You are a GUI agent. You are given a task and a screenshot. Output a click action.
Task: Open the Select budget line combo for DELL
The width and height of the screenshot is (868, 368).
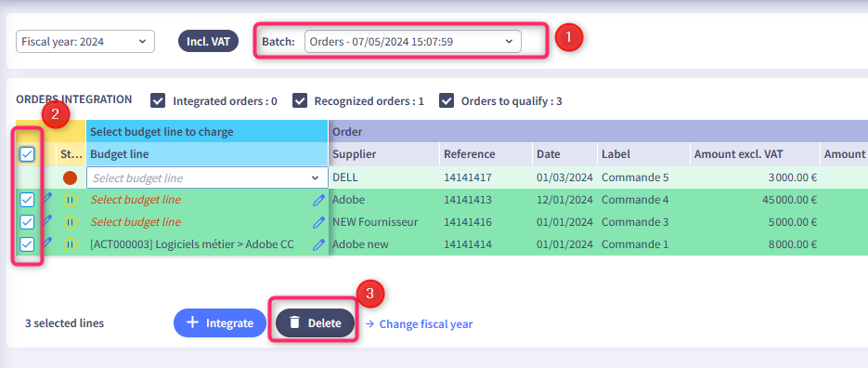tap(207, 177)
